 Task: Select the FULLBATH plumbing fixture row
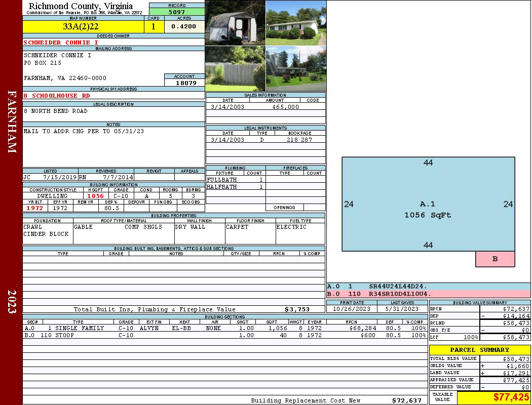coord(235,180)
